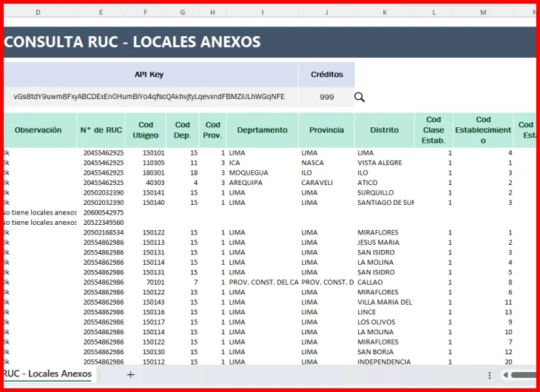Select the AREQUIPA department cell

pyautogui.click(x=263, y=183)
